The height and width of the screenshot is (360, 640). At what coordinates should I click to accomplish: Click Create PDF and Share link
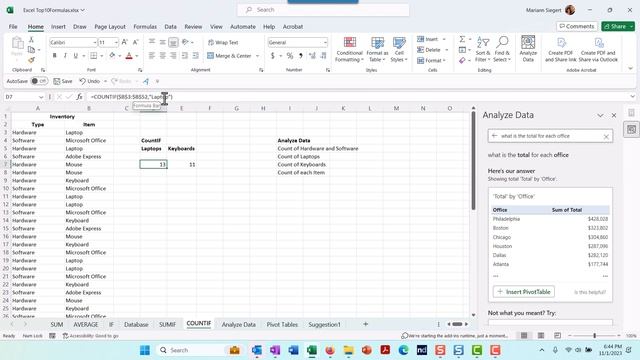561,49
